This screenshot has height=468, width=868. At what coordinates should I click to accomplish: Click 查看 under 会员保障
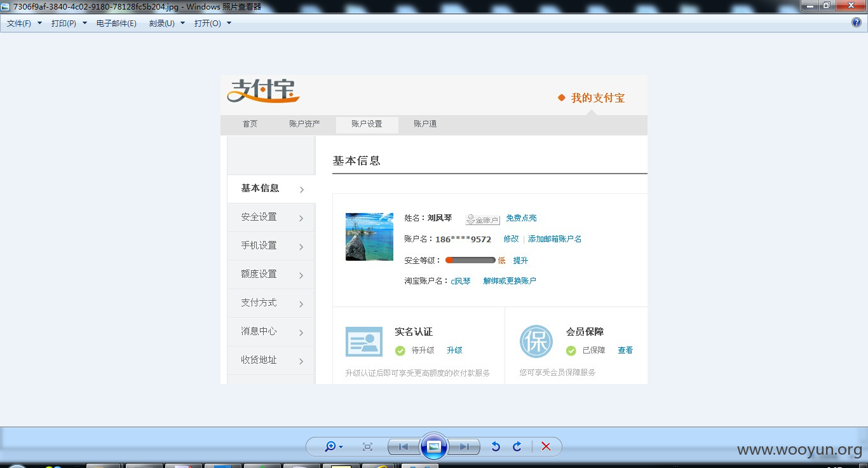625,350
